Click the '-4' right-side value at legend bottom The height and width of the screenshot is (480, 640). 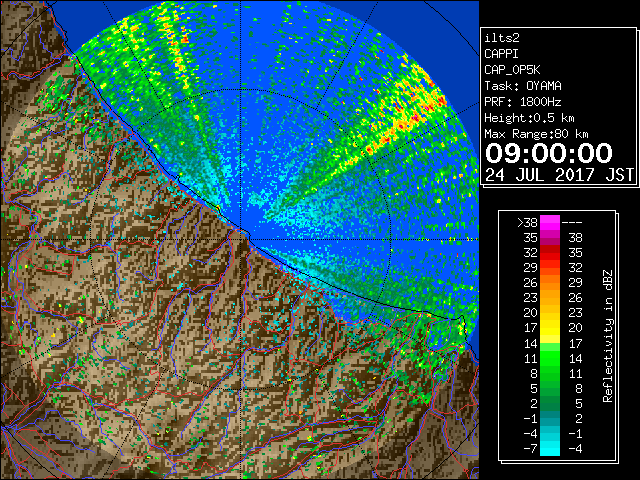575,449
